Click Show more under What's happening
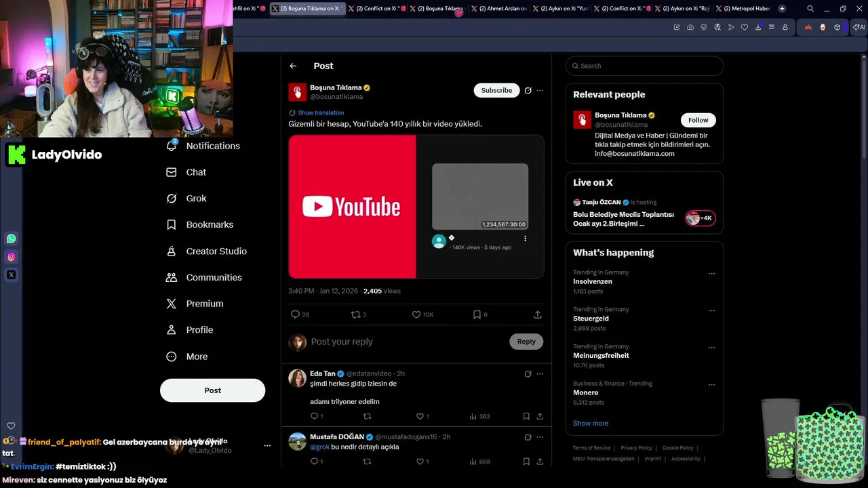This screenshot has width=868, height=488. [x=591, y=423]
